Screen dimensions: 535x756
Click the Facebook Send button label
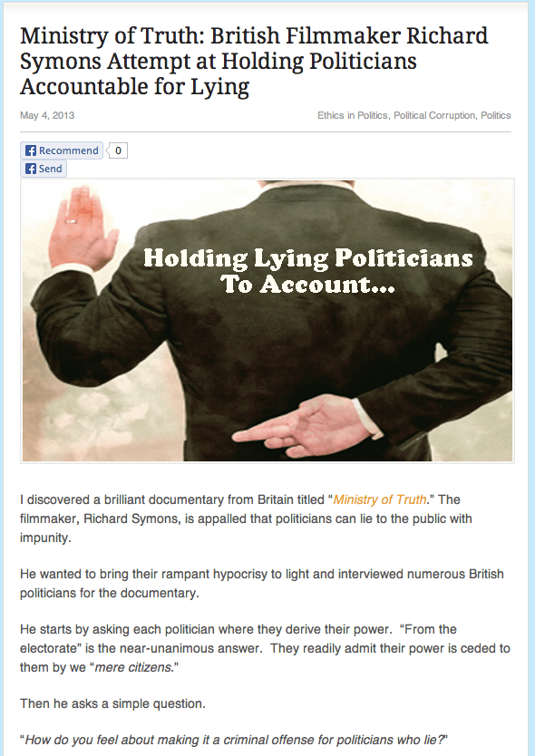tap(50, 169)
